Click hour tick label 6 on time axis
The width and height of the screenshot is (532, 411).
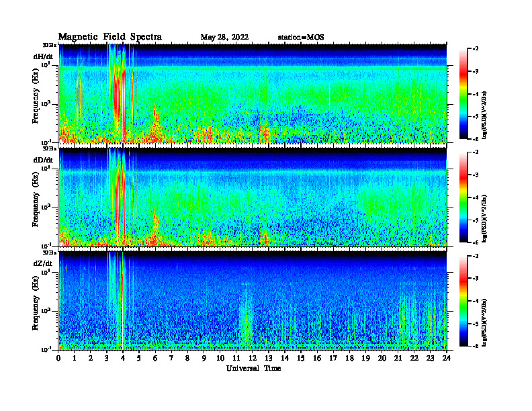click(x=155, y=358)
